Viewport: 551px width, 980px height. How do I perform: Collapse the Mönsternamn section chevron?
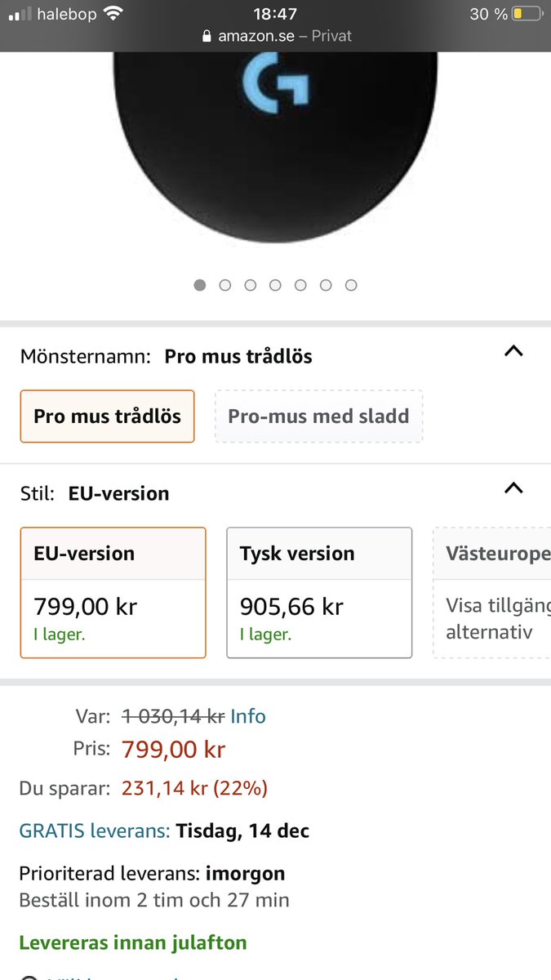513,352
